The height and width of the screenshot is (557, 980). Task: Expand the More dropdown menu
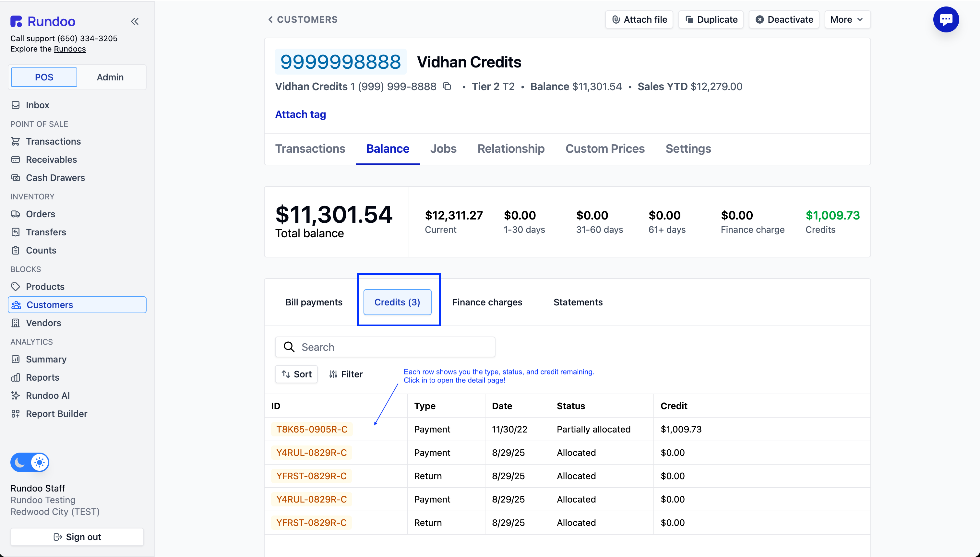(847, 19)
